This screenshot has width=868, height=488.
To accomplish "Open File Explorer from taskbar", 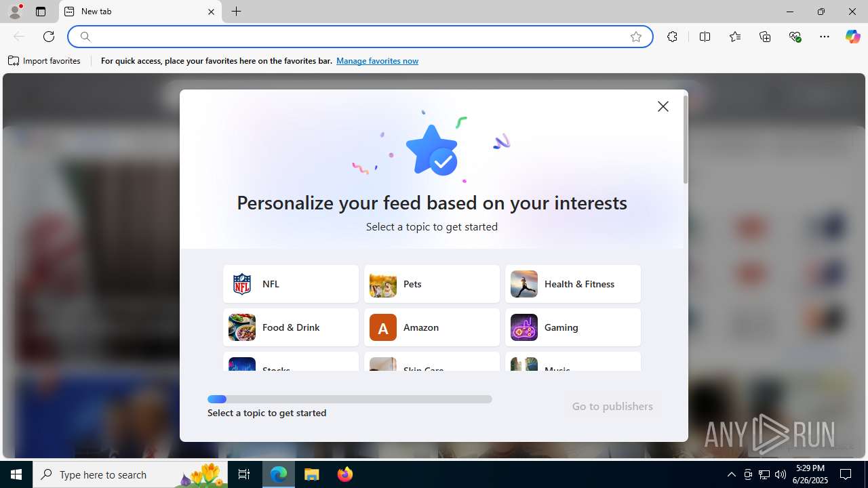I will coord(312,474).
